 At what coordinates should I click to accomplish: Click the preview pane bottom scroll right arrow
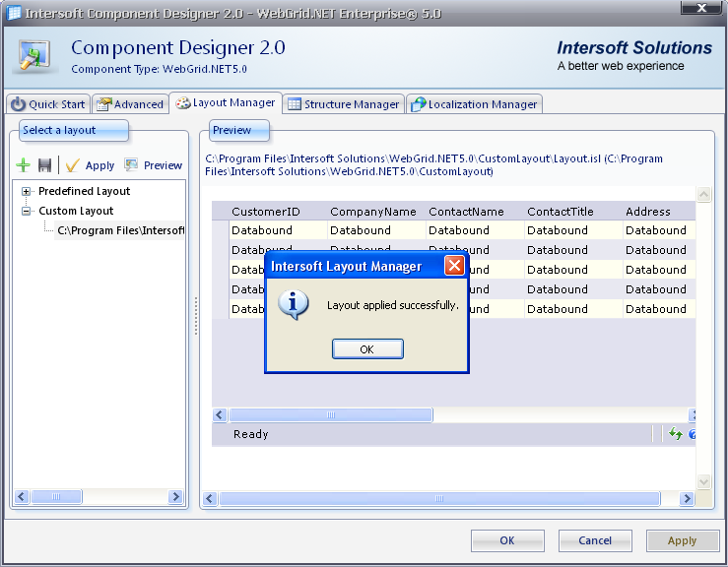pos(687,499)
